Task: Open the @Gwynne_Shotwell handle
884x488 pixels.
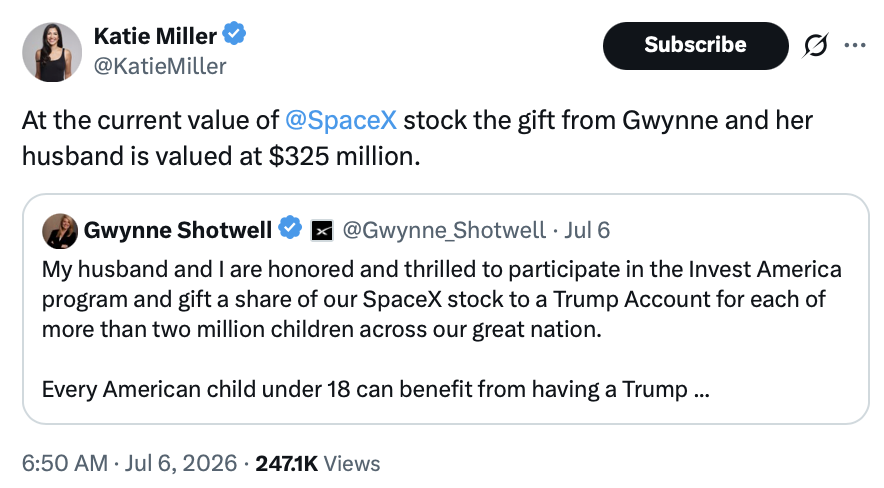Action: [x=444, y=230]
